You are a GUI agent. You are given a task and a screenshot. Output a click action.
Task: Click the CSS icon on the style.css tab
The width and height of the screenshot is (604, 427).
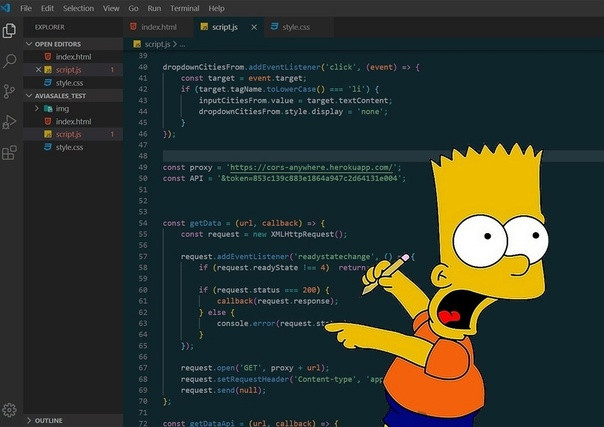coord(274,27)
